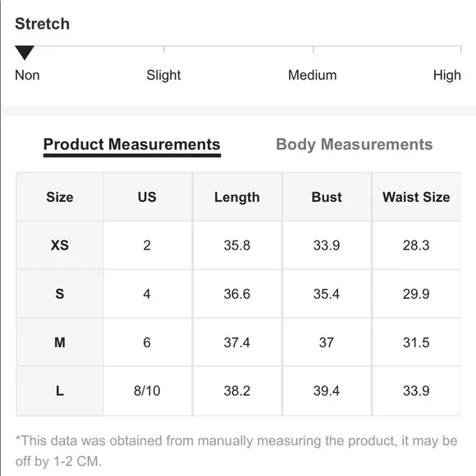Switch to the Body Measurements tab

coord(355,144)
